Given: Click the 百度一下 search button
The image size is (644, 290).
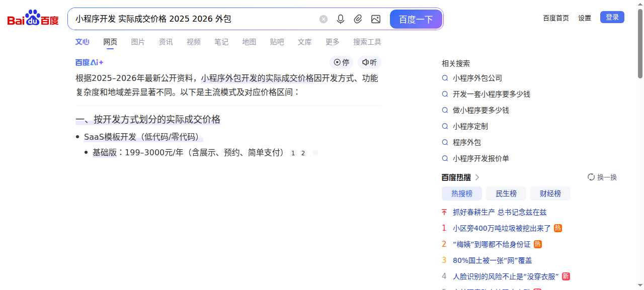Looking at the screenshot, I should click(x=416, y=19).
